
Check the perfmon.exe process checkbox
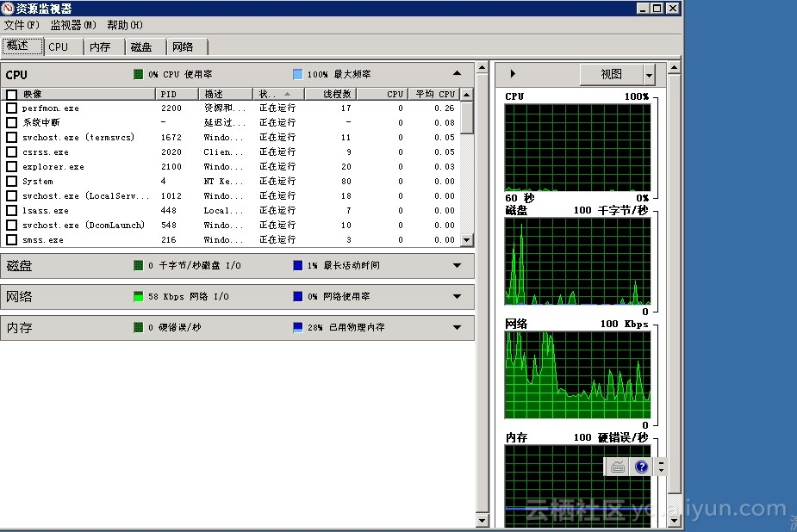point(12,108)
